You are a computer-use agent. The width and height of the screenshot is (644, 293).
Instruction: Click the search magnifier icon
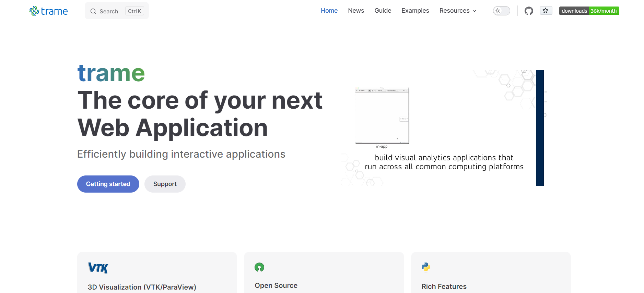point(93,11)
